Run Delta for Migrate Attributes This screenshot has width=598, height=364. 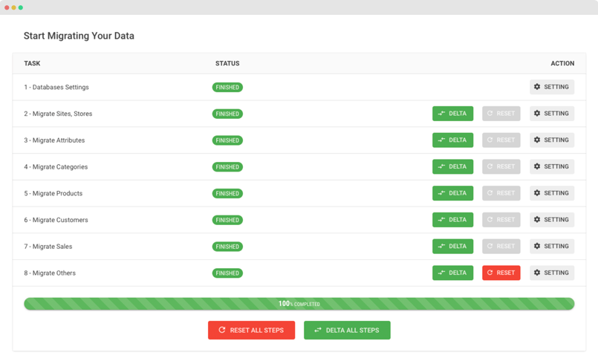[x=452, y=140]
